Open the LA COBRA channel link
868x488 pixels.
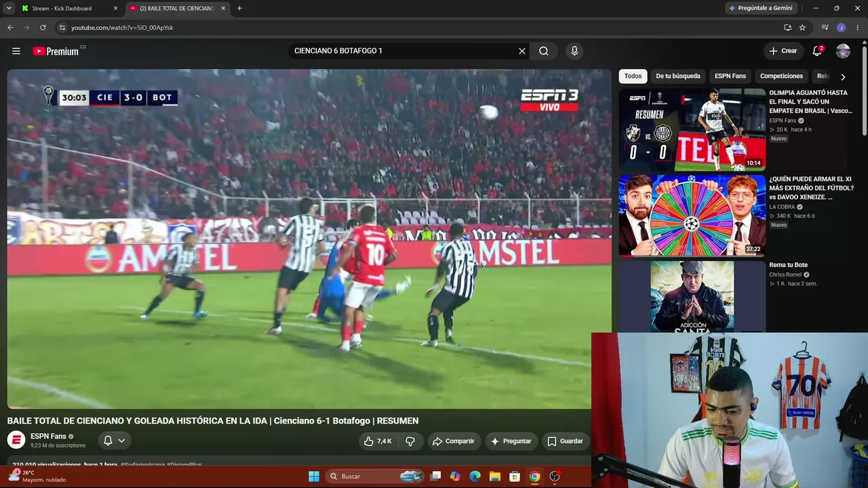(782, 207)
